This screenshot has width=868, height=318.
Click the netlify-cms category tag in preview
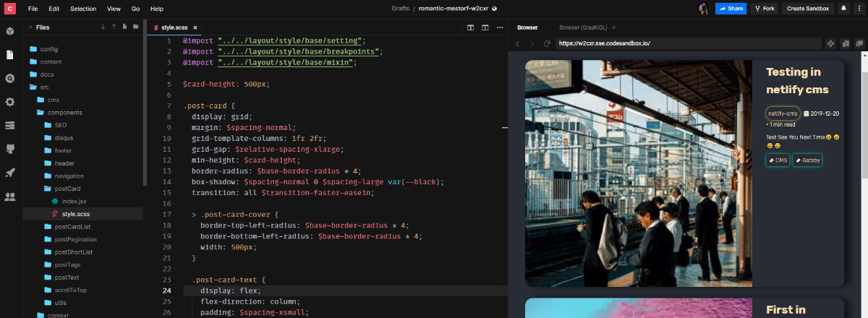(783, 113)
